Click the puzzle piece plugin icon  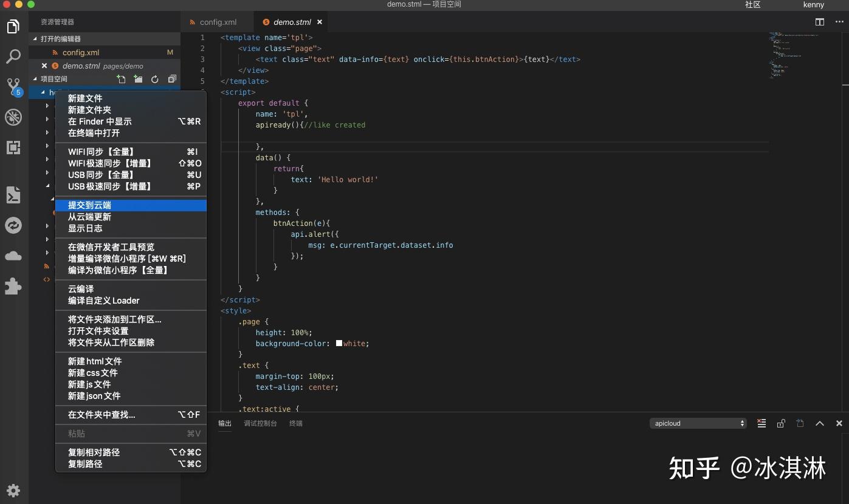[13, 286]
